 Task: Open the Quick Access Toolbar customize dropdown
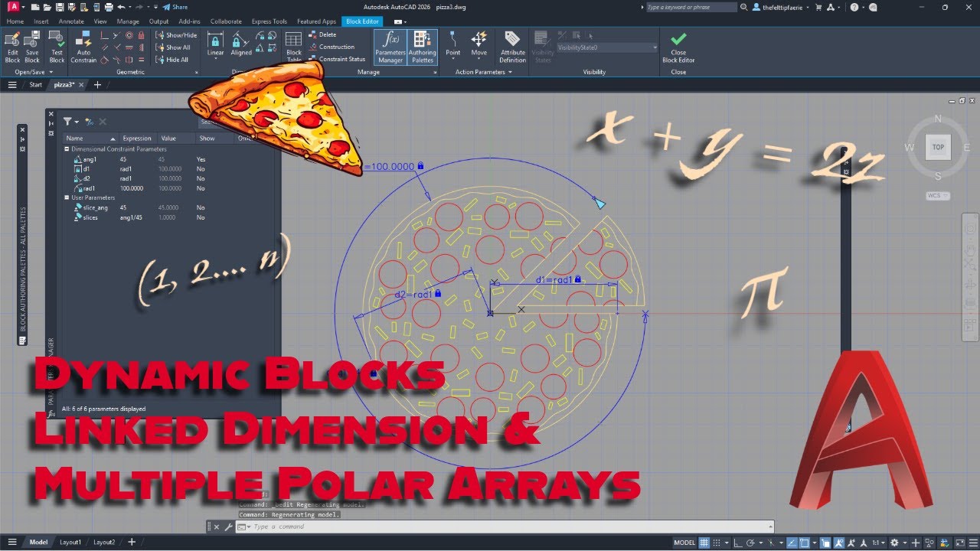pyautogui.click(x=154, y=7)
